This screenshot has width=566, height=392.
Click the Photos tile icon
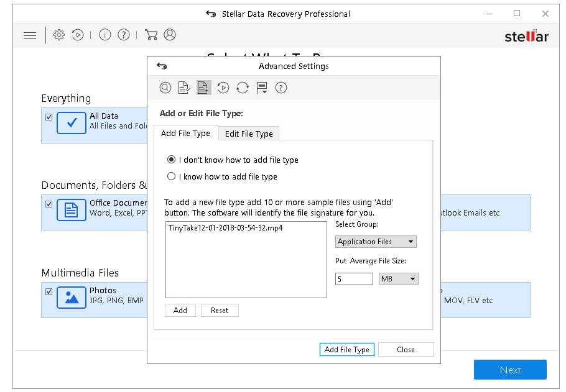click(x=72, y=298)
